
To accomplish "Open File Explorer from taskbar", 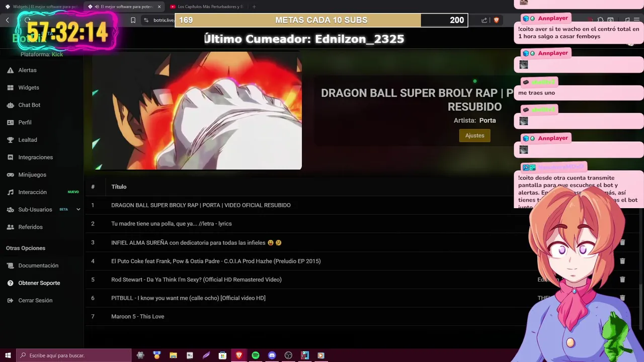I will point(173,355).
